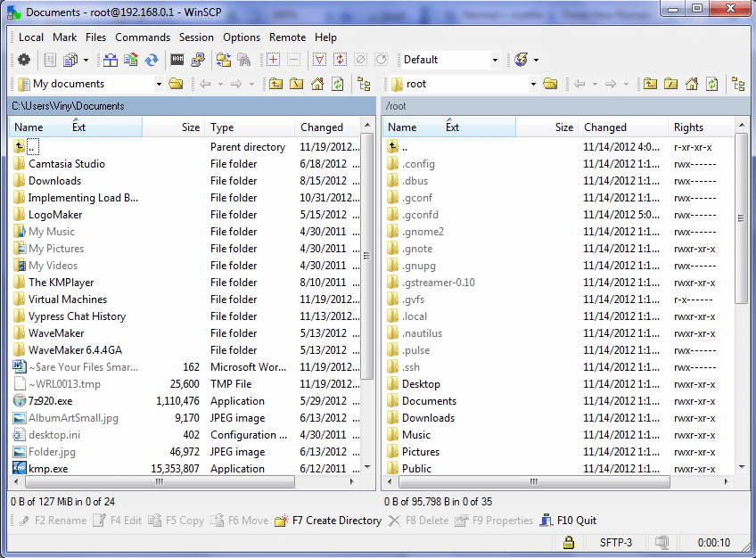This screenshot has width=756, height=558.
Task: Open the Default session dropdown
Action: point(496,60)
